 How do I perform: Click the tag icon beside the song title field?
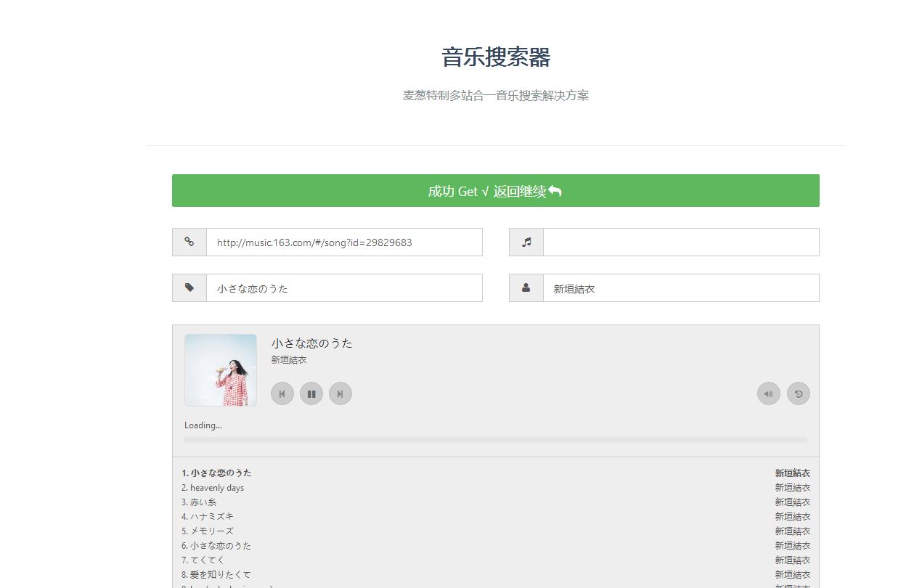point(189,287)
